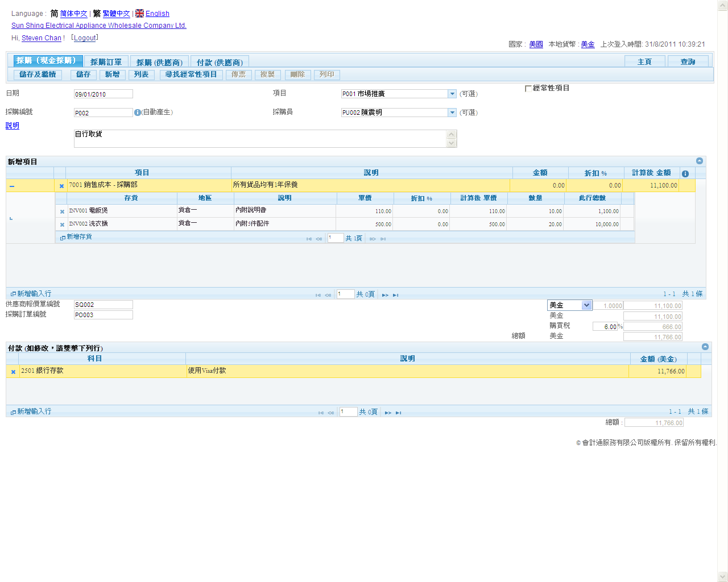Screen dimensions: 728x582
Task: Remove the INV002 洗衣機 inventory line
Action: click(62, 225)
